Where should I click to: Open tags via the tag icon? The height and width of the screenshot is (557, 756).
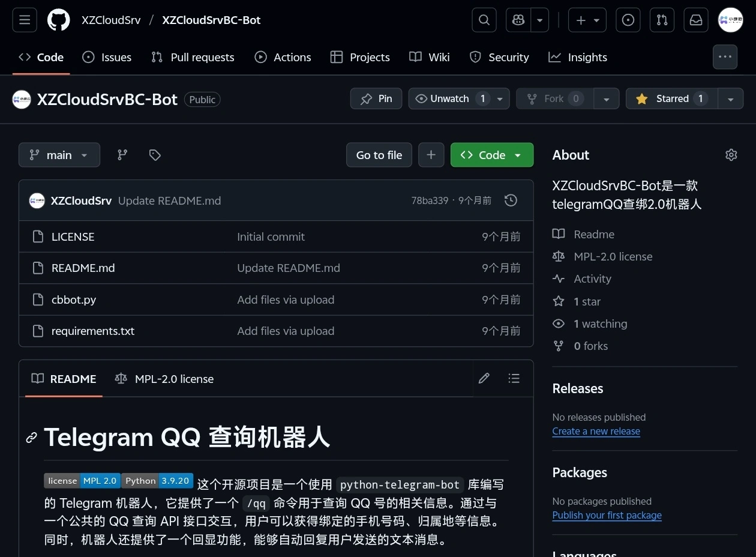point(154,155)
